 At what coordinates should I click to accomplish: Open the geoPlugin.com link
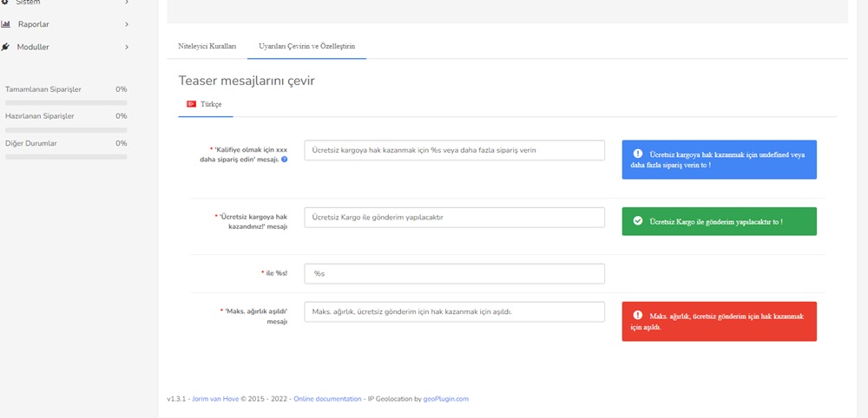[x=446, y=399]
